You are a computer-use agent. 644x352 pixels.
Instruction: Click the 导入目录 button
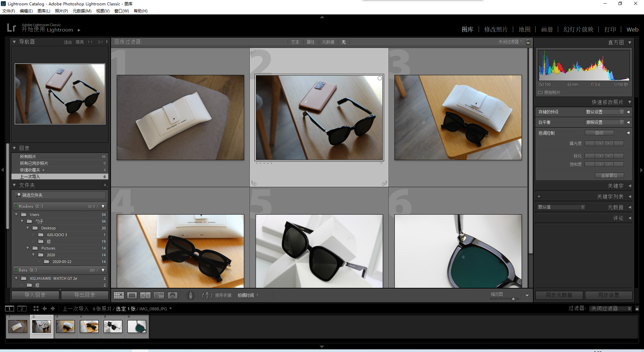point(35,295)
